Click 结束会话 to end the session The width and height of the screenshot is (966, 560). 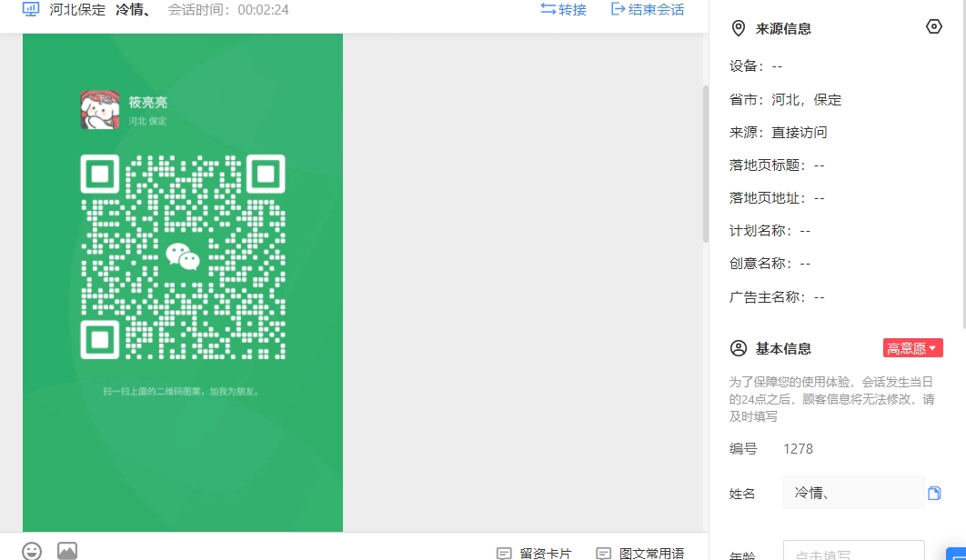pyautogui.click(x=648, y=9)
